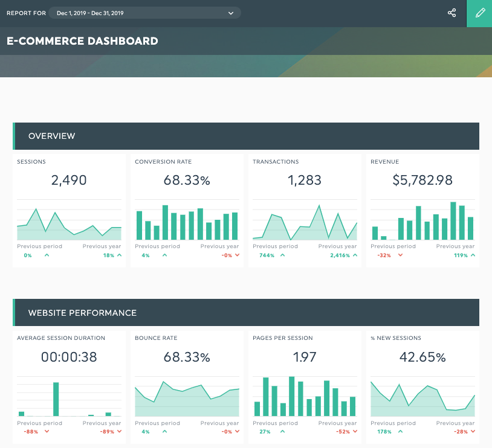Click the % New Sessions value 42.65%
This screenshot has height=448, width=492.
422,357
